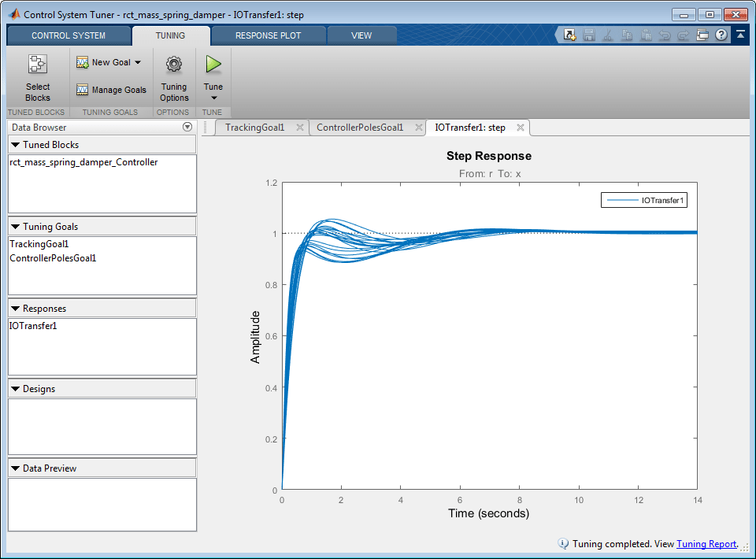Click the Step Response plot title
The width and height of the screenshot is (756, 559).
(489, 156)
